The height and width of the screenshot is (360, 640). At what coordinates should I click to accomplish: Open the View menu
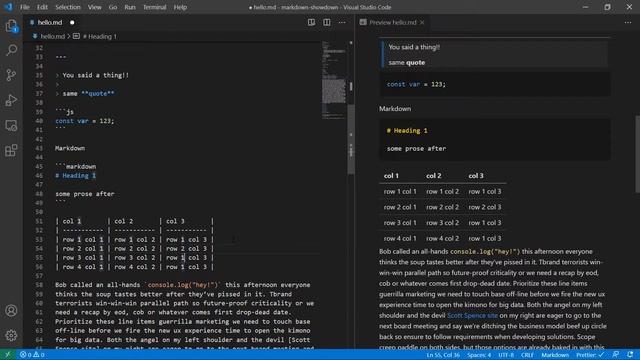(x=95, y=7)
